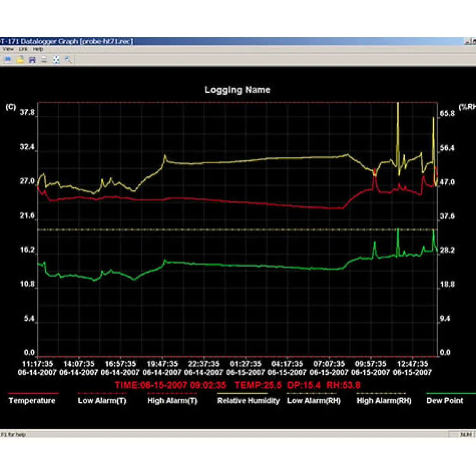Select the High Alarm(T) legend label

pyautogui.click(x=172, y=400)
